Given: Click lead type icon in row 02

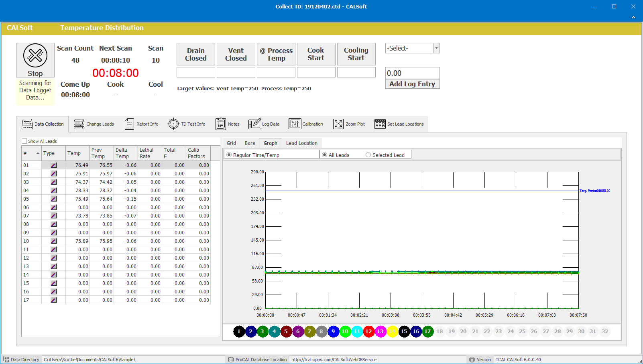Looking at the screenshot, I should point(54,174).
